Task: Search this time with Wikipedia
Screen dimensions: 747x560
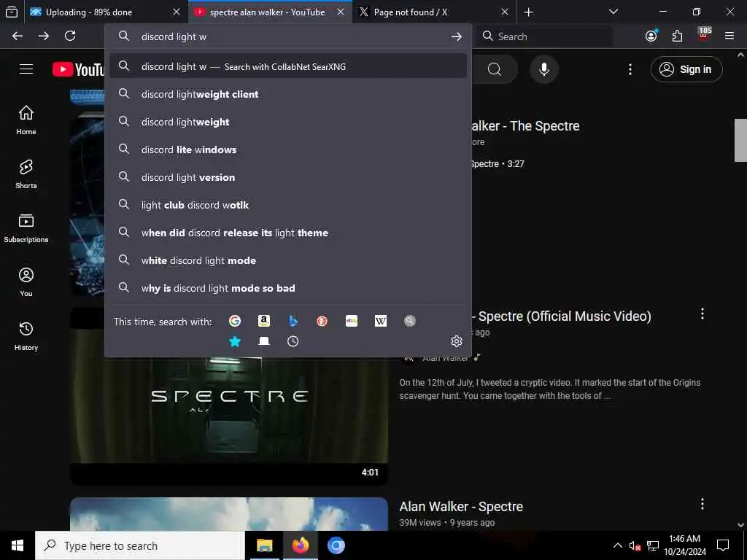Action: coord(381,321)
